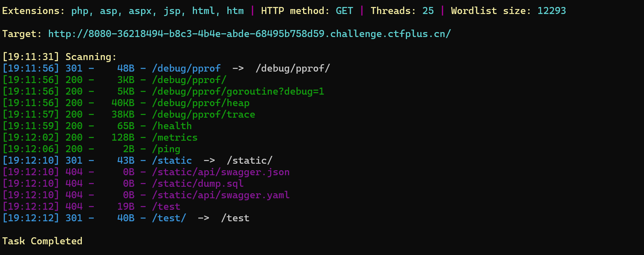
Task: Click the wordlist size value 12293
Action: point(551,11)
